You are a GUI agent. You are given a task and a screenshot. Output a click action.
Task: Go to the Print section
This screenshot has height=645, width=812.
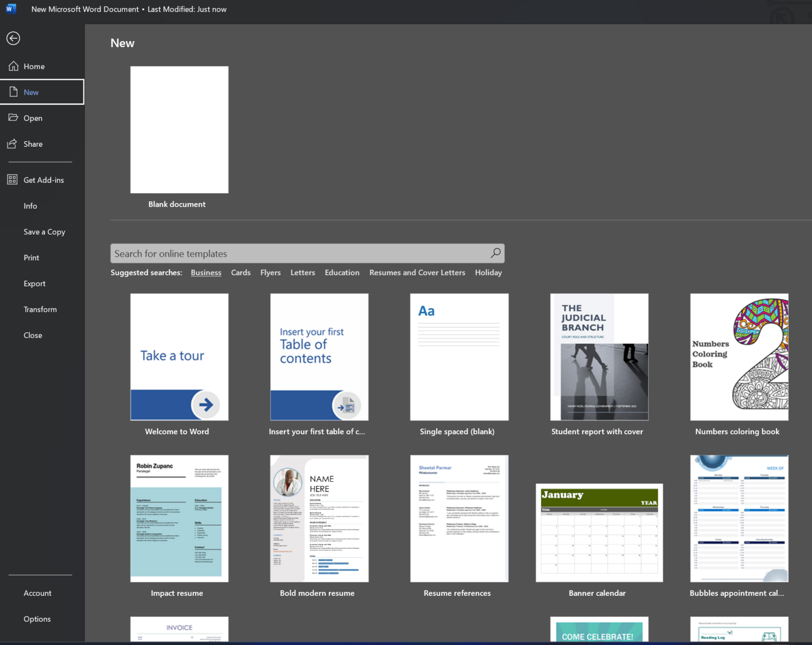coord(31,258)
